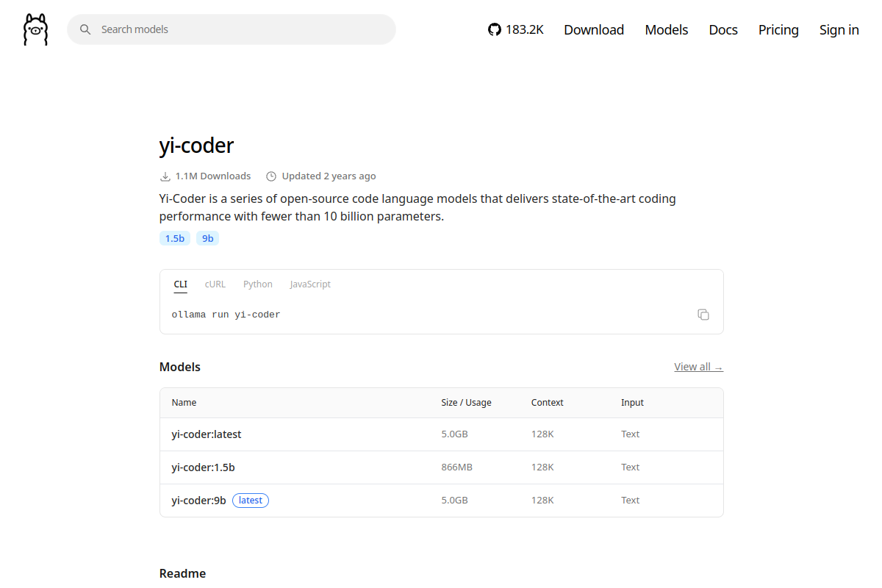Click the magnifier icon in search bar

pyautogui.click(x=85, y=29)
